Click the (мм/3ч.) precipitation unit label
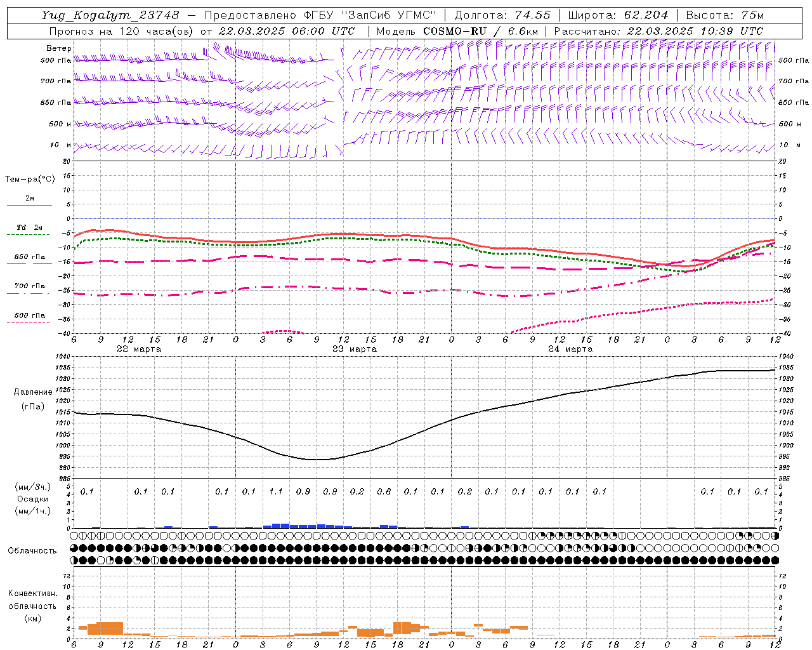Screen dimensions: 812x650 coord(32,487)
